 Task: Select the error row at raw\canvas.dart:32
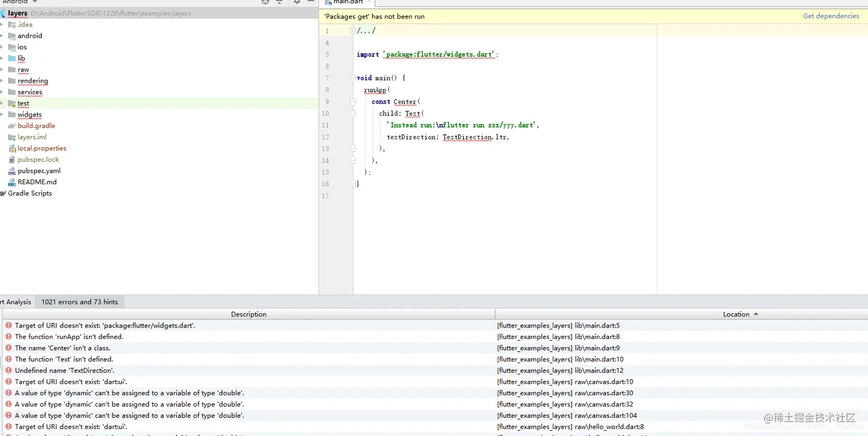[435, 404]
